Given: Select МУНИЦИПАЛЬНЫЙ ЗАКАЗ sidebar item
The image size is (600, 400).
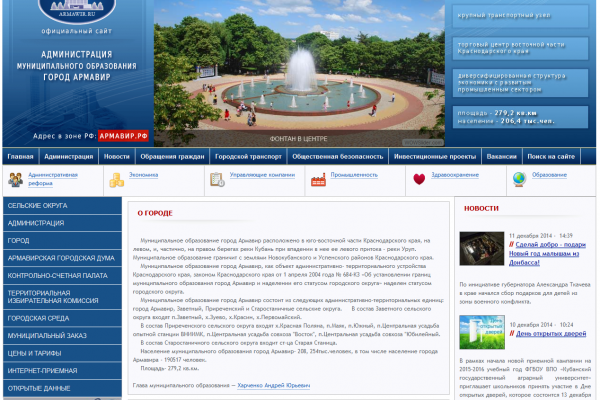Looking at the screenshot, I should coord(62,336).
